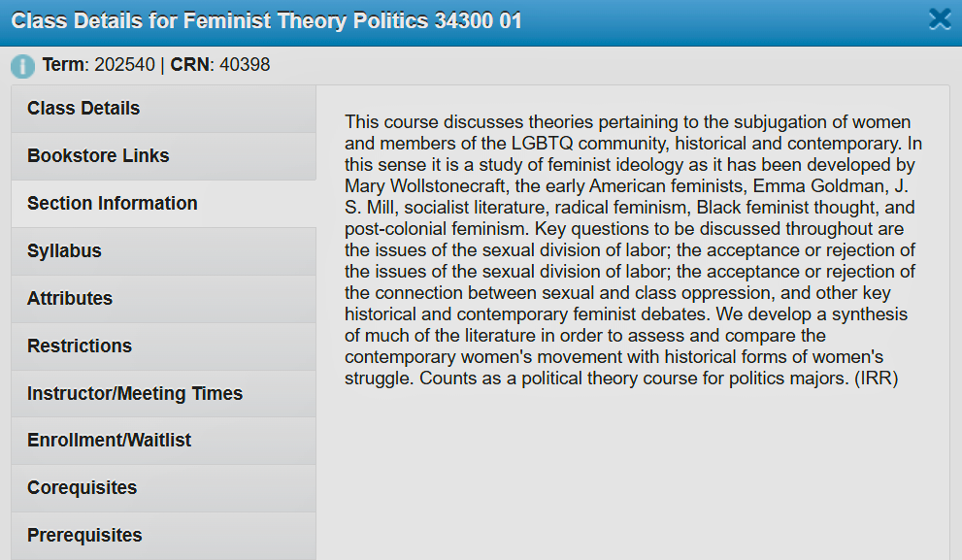962x560 pixels.
Task: Show the Restrictions tab
Action: (x=163, y=346)
